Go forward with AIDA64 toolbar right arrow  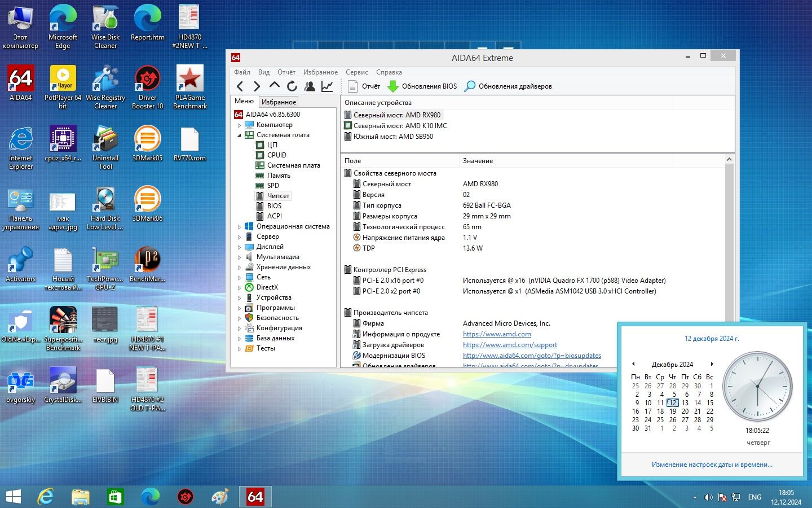point(257,86)
